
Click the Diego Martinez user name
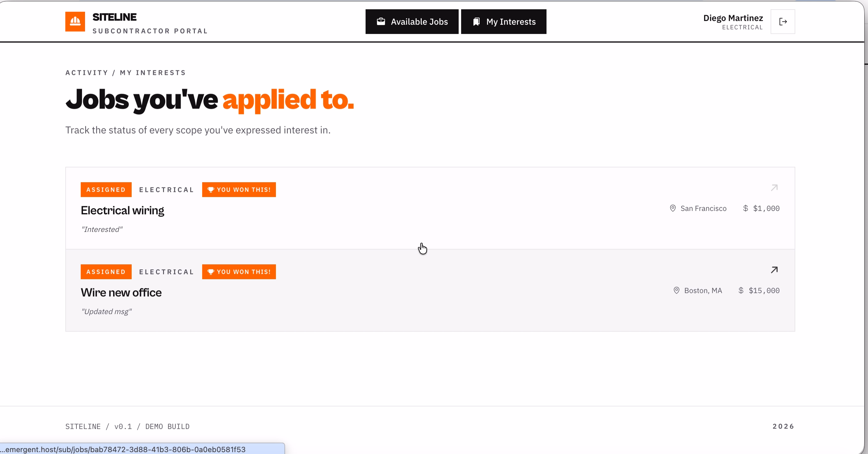[x=733, y=18]
